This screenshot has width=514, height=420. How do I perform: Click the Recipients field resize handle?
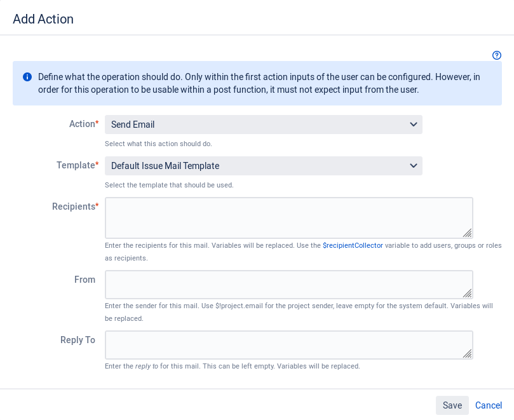[467, 233]
